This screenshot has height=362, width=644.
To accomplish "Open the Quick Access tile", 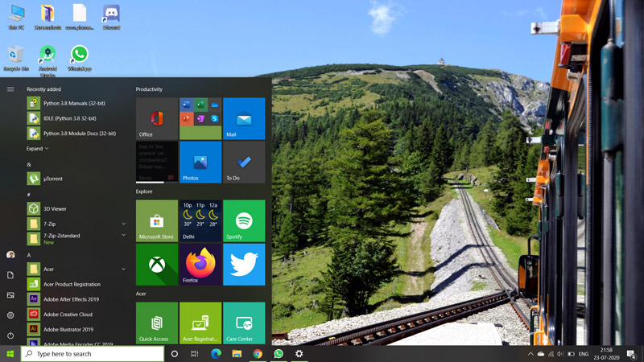I will [157, 323].
